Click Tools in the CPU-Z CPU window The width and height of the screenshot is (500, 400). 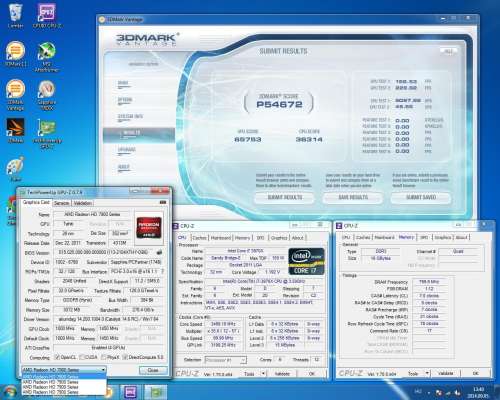tap(249, 374)
